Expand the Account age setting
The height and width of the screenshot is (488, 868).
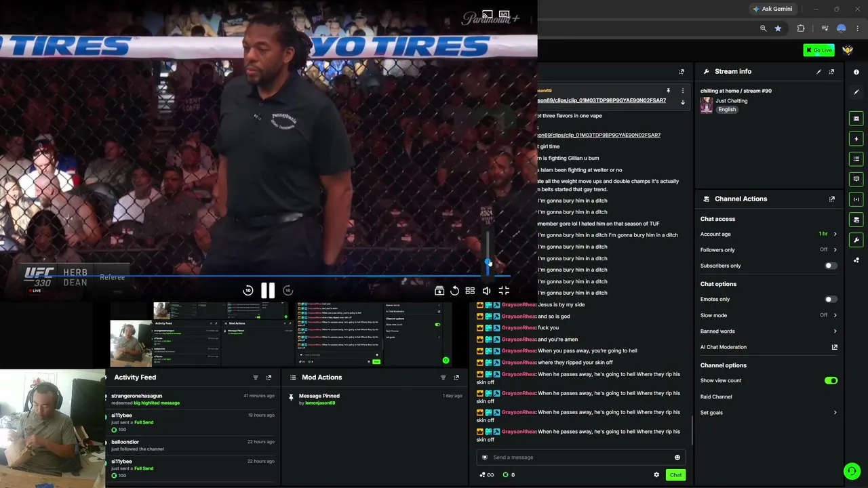point(768,235)
